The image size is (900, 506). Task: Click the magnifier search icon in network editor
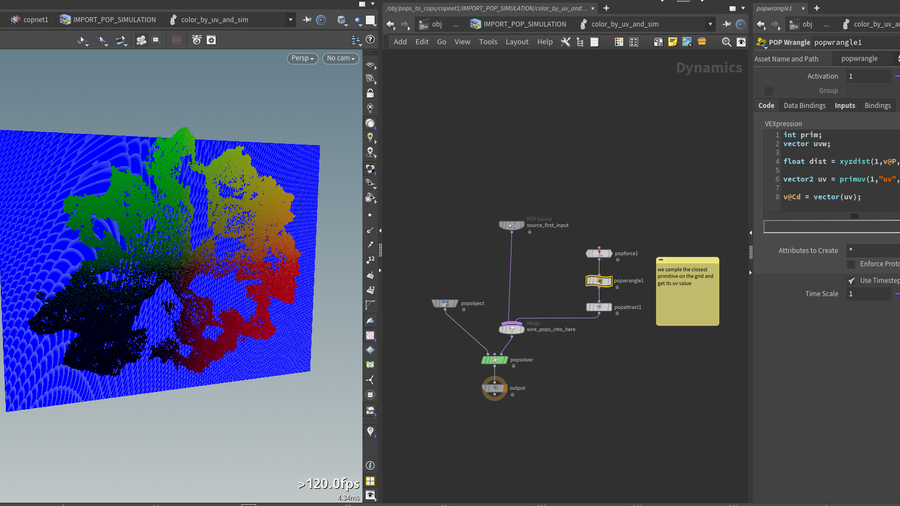click(727, 42)
